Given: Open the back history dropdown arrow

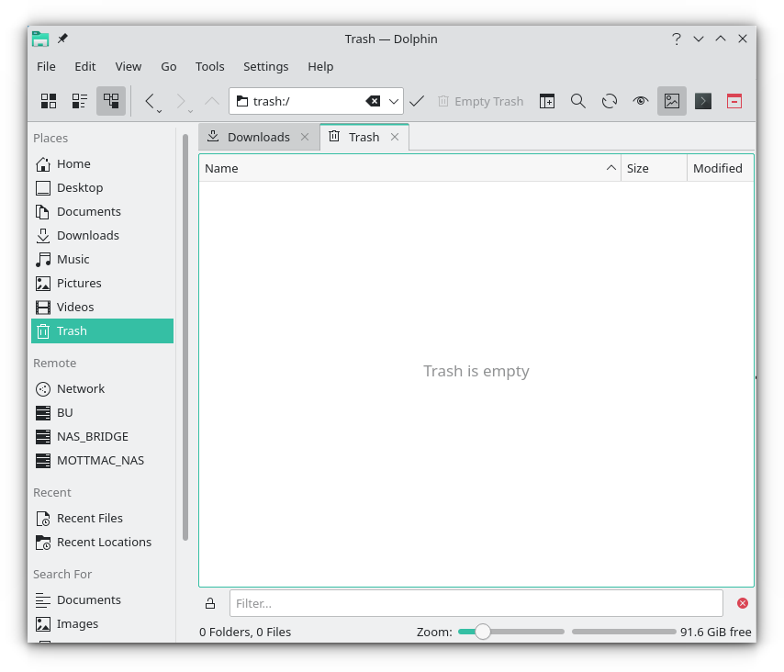Looking at the screenshot, I should pyautogui.click(x=160, y=111).
